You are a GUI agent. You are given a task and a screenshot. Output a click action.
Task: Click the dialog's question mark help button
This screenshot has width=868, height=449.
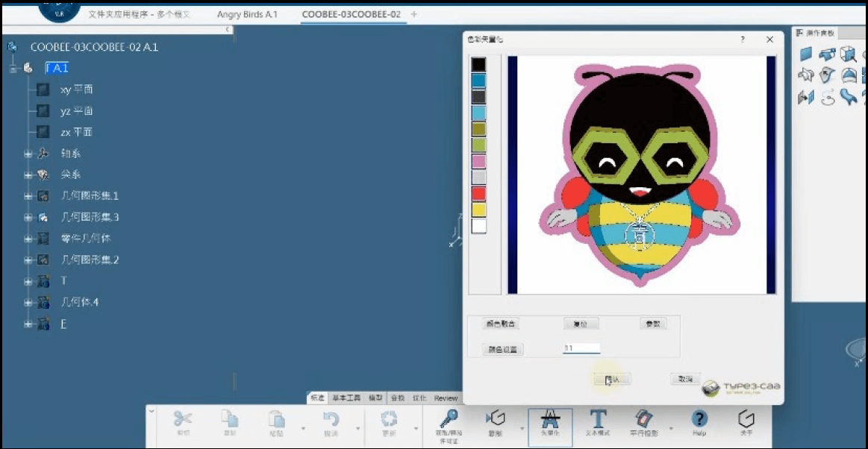click(743, 40)
